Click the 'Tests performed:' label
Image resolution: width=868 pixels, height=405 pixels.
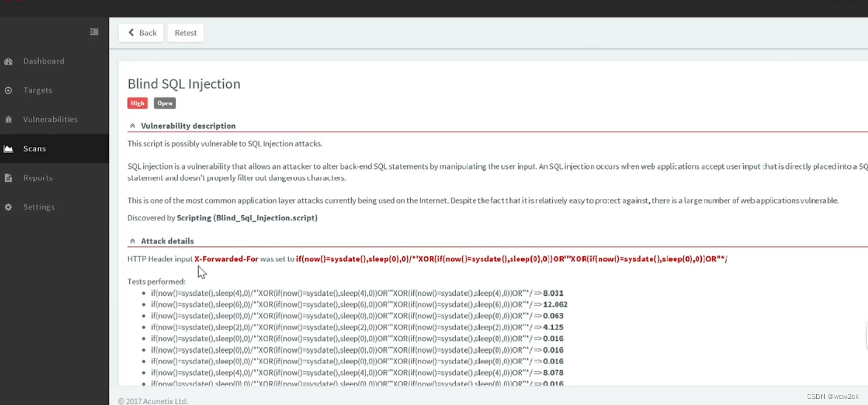(157, 282)
